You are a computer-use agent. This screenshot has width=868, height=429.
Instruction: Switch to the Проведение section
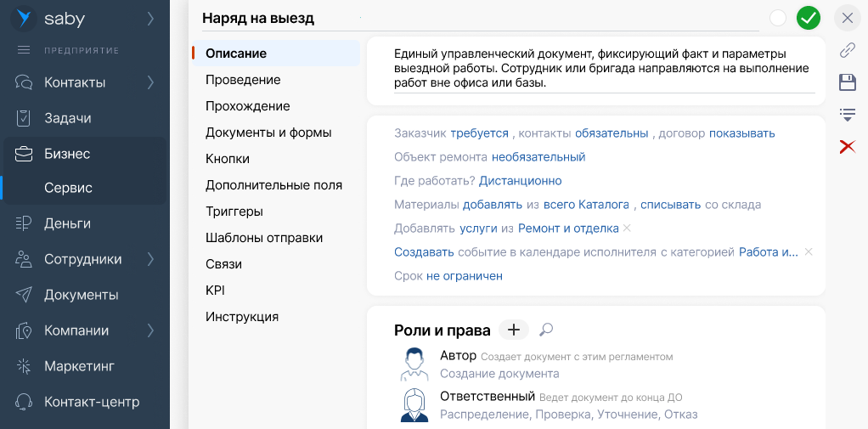[x=243, y=80]
